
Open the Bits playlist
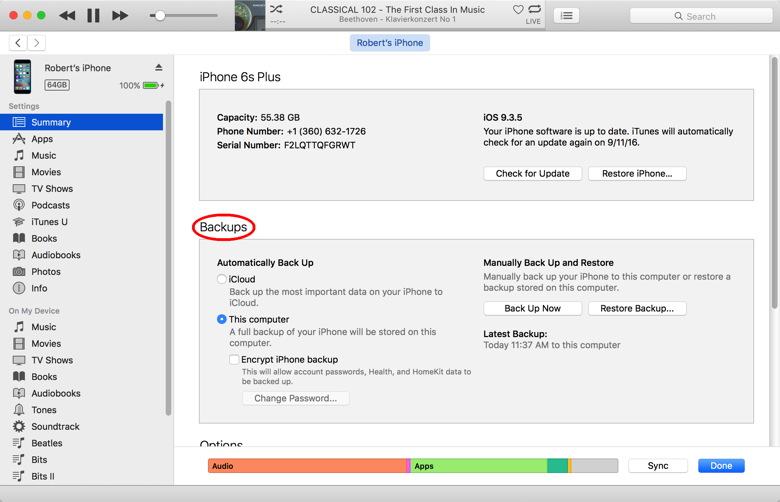click(82, 460)
